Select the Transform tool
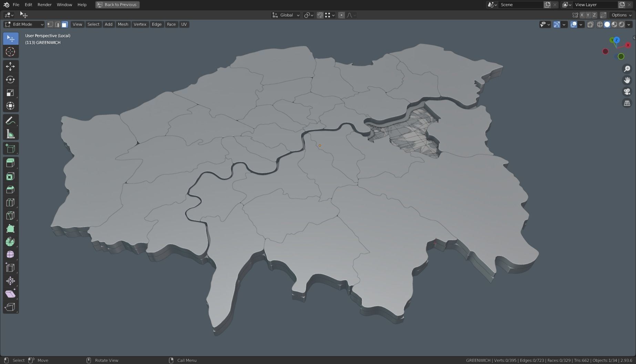The width and height of the screenshot is (636, 364). click(10, 106)
